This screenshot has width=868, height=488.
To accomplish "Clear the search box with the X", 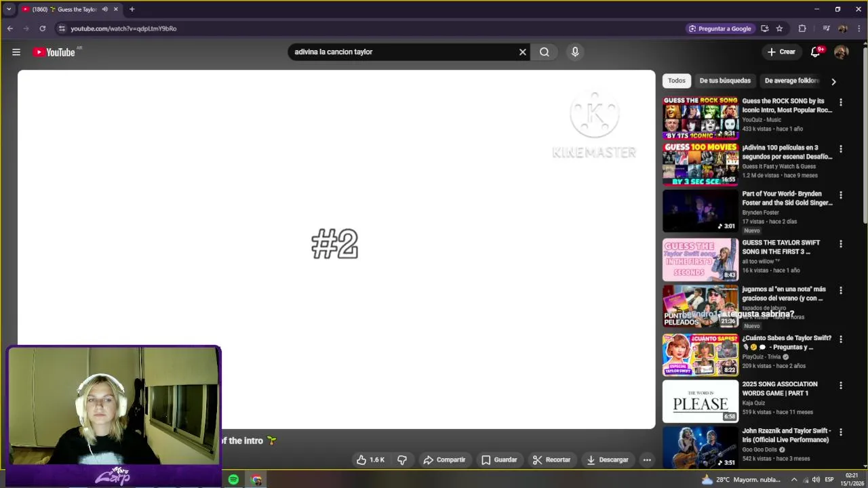I will tap(523, 52).
